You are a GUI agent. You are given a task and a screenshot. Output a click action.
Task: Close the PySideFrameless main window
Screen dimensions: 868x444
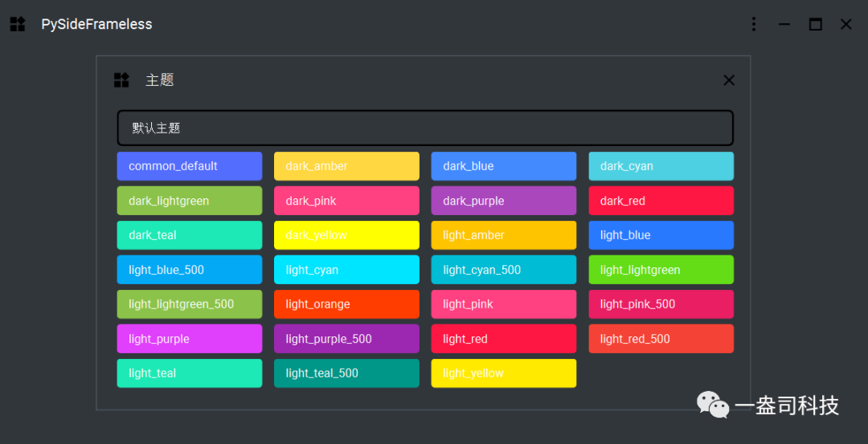point(845,24)
